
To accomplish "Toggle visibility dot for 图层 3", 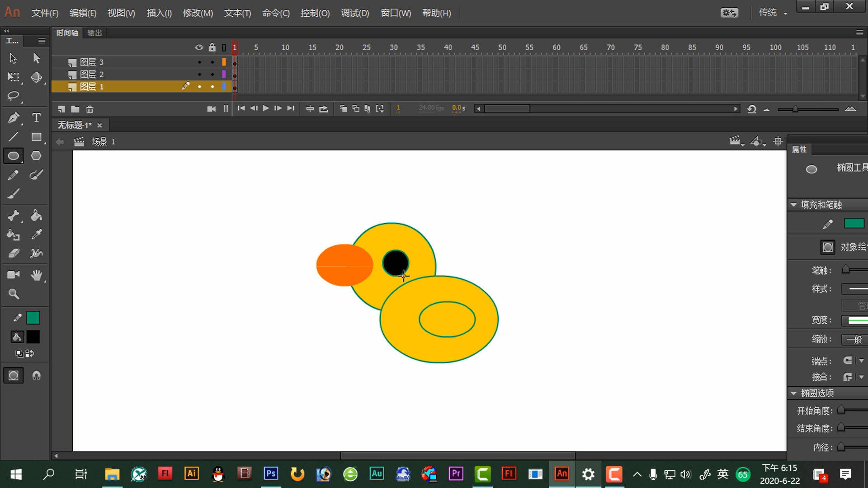I will click(199, 62).
